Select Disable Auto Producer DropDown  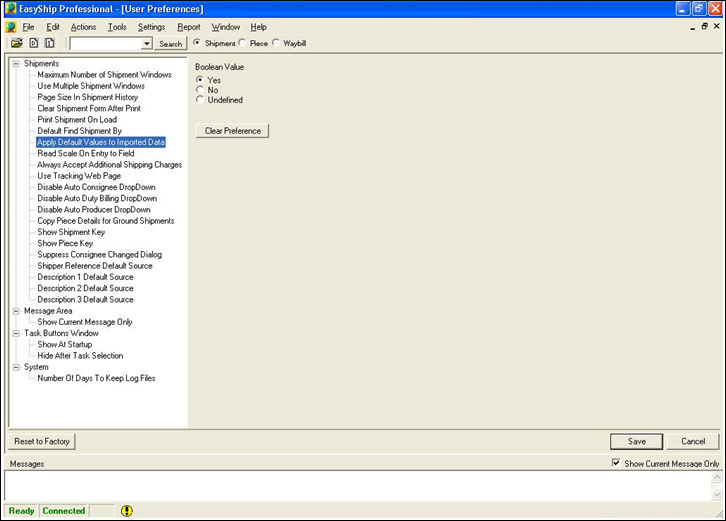click(x=94, y=209)
